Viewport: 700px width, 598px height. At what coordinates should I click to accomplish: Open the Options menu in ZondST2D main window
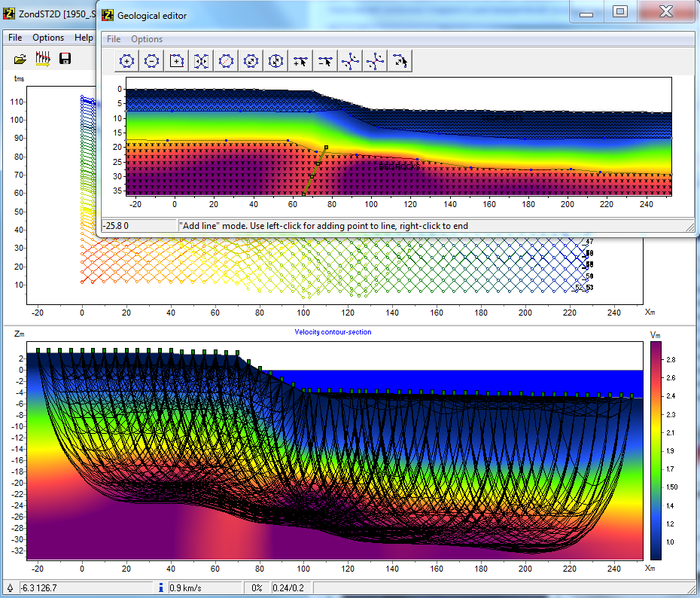(x=48, y=38)
